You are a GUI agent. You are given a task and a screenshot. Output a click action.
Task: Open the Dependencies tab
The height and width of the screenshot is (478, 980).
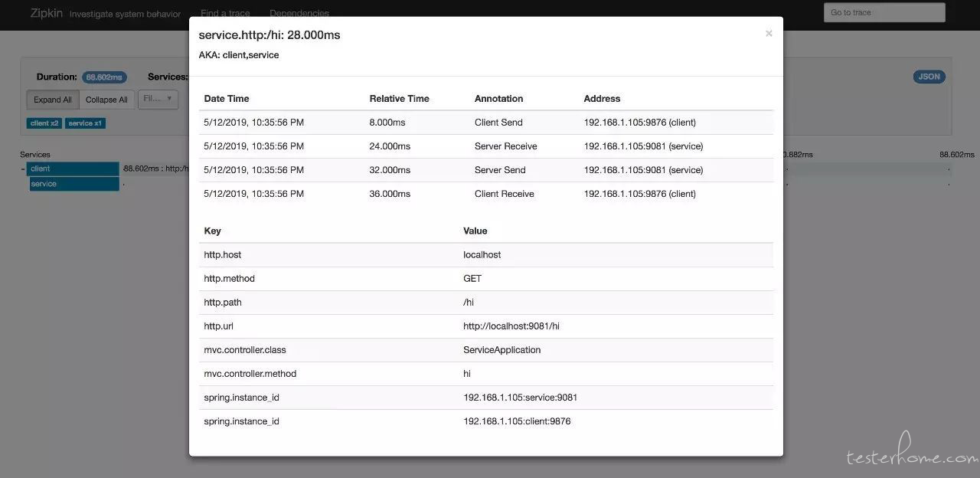[299, 13]
